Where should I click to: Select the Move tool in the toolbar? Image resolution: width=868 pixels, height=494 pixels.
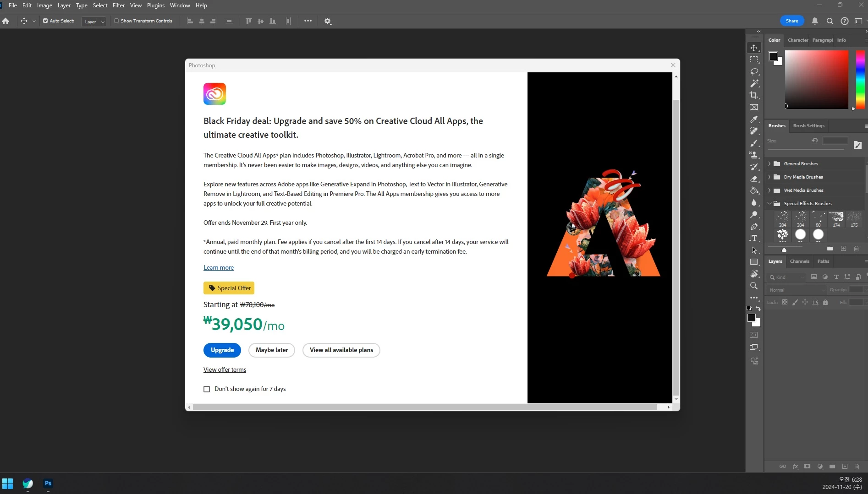pos(754,48)
